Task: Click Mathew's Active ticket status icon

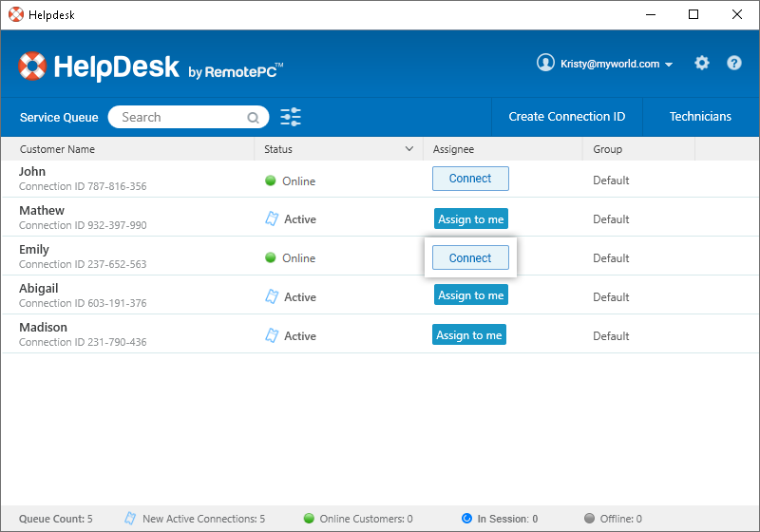Action: tap(272, 219)
